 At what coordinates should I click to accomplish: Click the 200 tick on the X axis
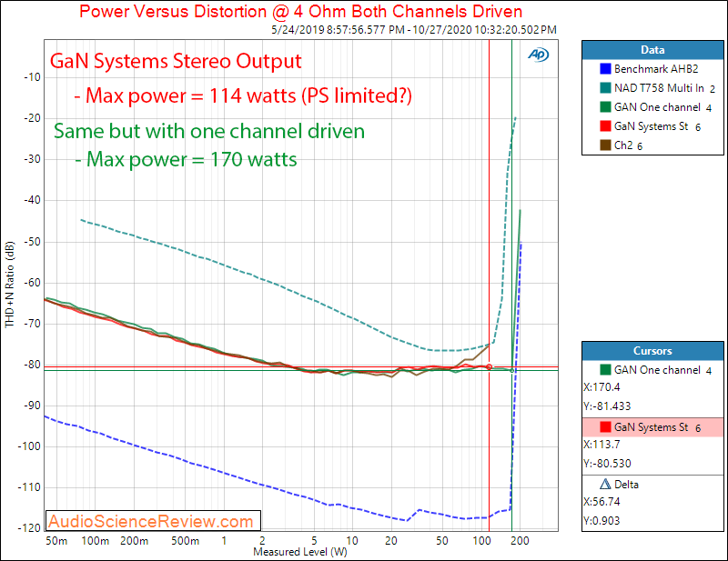click(x=520, y=541)
